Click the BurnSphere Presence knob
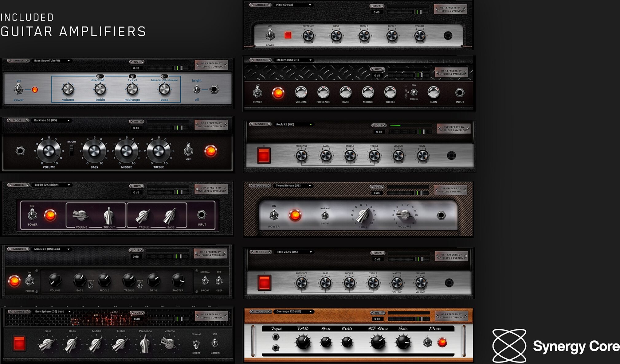Image resolution: width=620 pixels, height=364 pixels. coord(145,344)
